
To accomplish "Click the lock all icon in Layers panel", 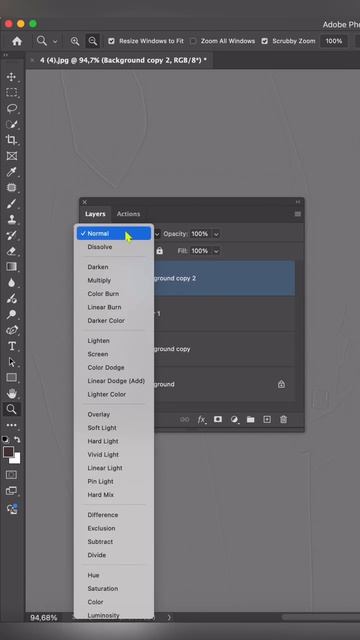I will [x=160, y=251].
